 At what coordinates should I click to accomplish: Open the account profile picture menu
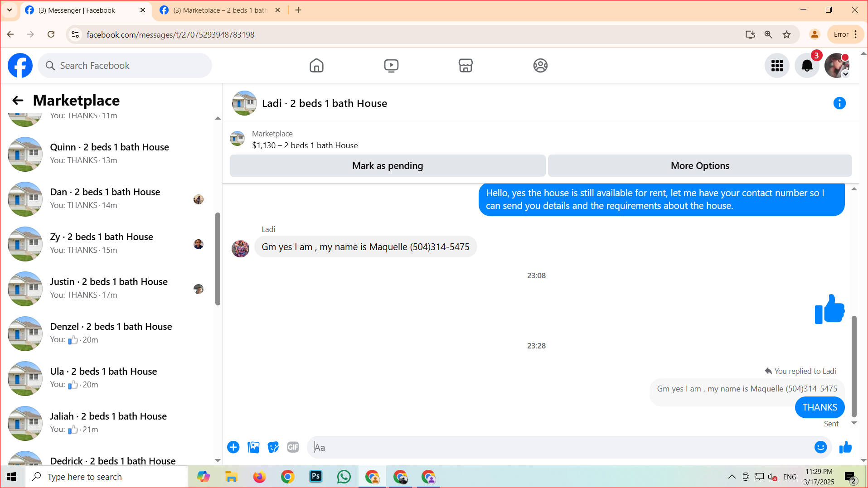click(837, 66)
